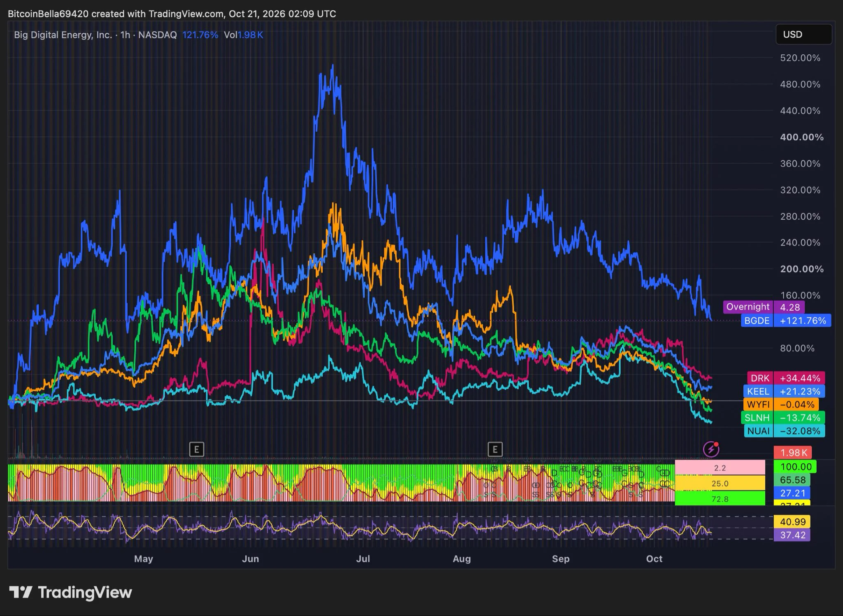Click the Jul label on time axis
This screenshot has height=616, width=843.
click(x=363, y=559)
